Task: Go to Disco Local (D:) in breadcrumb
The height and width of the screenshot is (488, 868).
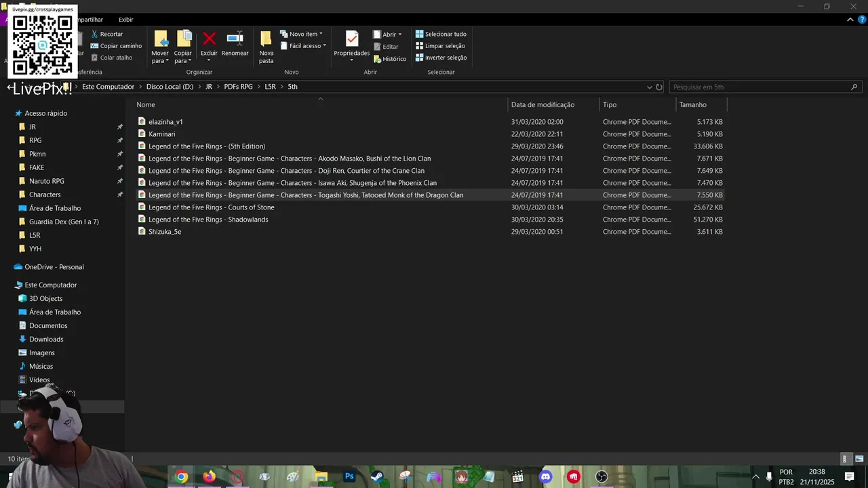Action: 170,87
